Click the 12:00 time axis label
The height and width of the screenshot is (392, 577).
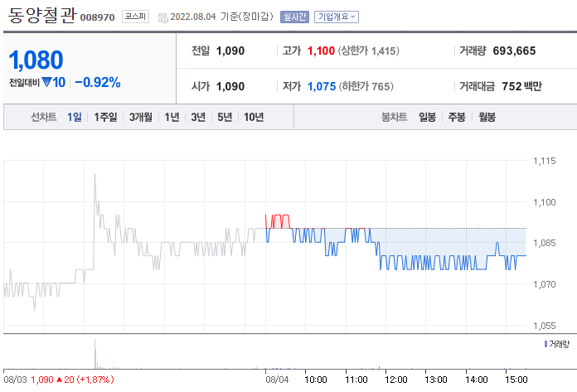pos(396,380)
